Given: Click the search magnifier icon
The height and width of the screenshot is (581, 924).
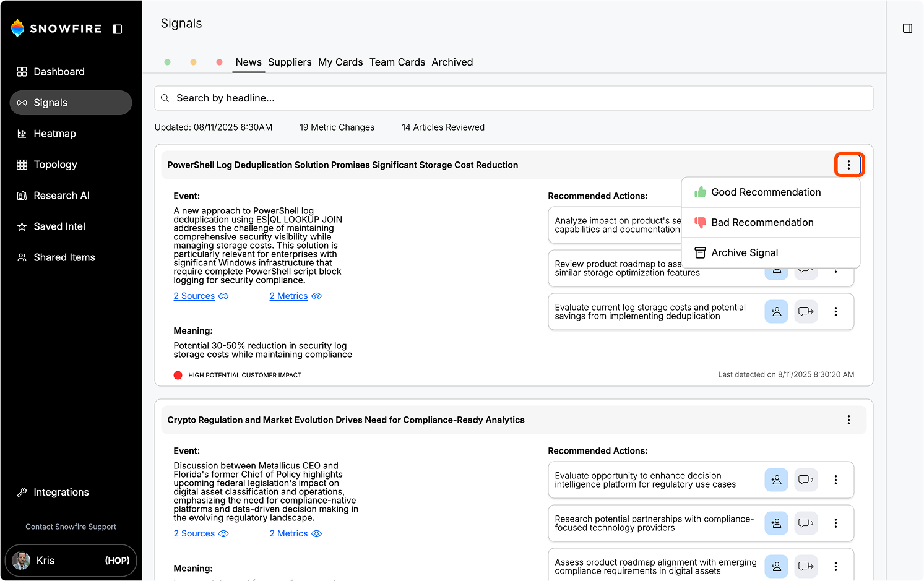Looking at the screenshot, I should [x=165, y=98].
